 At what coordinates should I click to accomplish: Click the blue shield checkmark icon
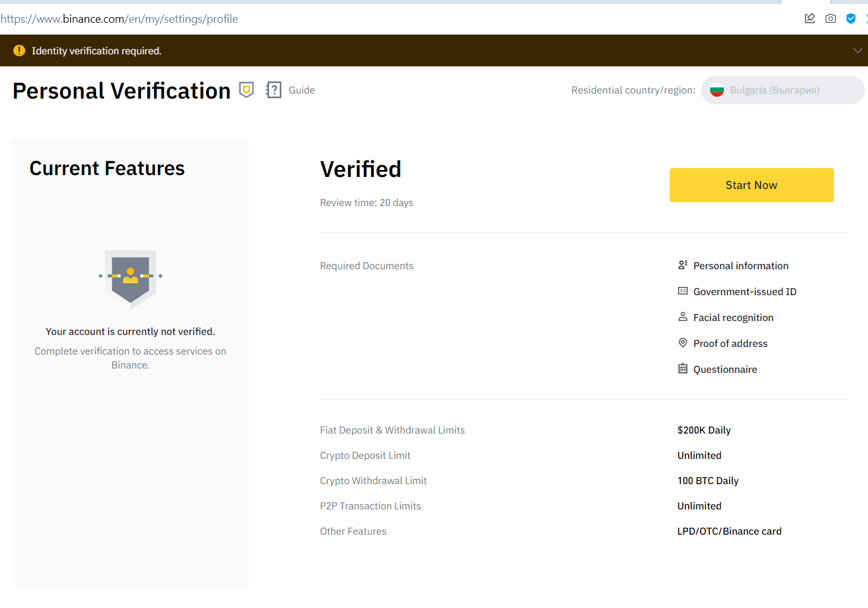click(x=851, y=18)
